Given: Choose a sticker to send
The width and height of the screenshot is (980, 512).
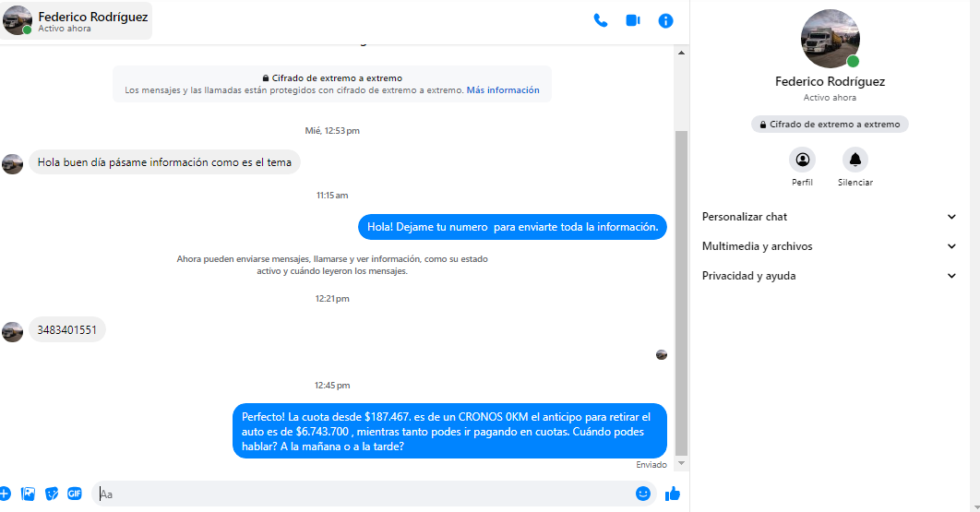Looking at the screenshot, I should pyautogui.click(x=52, y=494).
